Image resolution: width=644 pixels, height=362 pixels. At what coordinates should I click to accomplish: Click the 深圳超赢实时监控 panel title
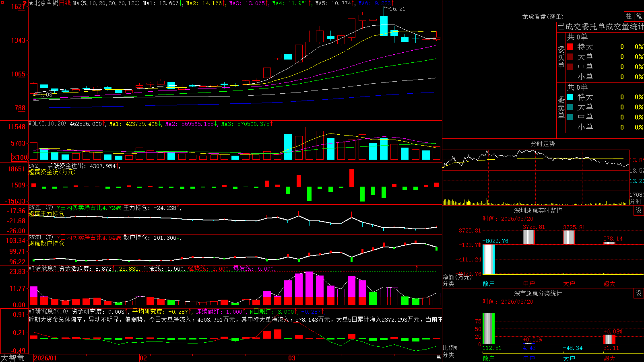[538, 210]
